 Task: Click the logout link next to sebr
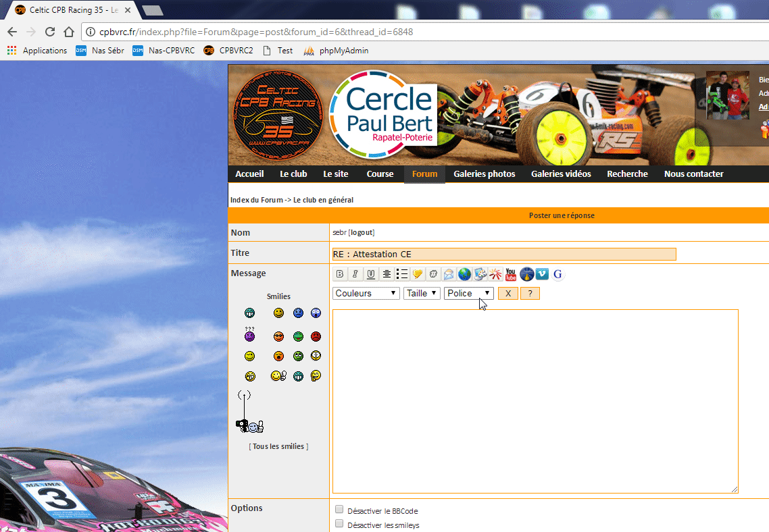coord(362,232)
